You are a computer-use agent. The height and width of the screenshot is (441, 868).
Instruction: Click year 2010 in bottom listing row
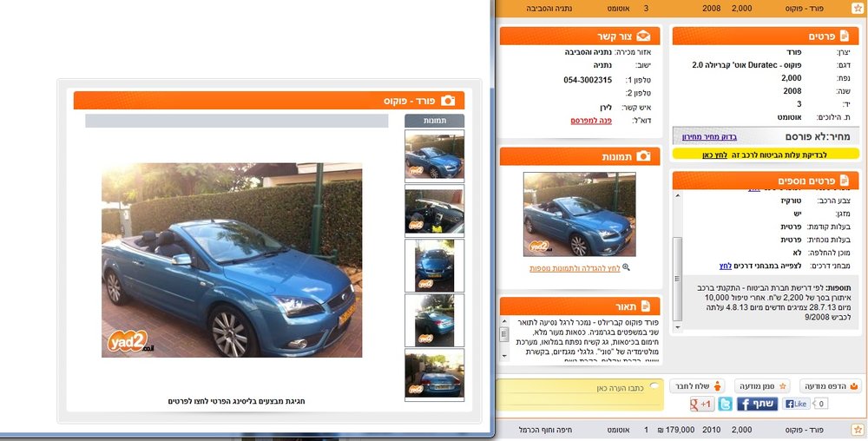pyautogui.click(x=712, y=430)
